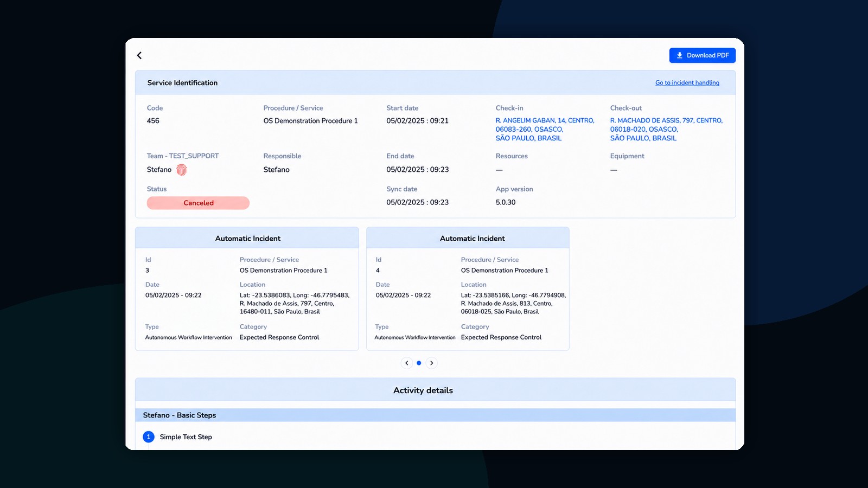Click location text with Long -46.7795483
The height and width of the screenshot is (488, 868).
(x=295, y=304)
